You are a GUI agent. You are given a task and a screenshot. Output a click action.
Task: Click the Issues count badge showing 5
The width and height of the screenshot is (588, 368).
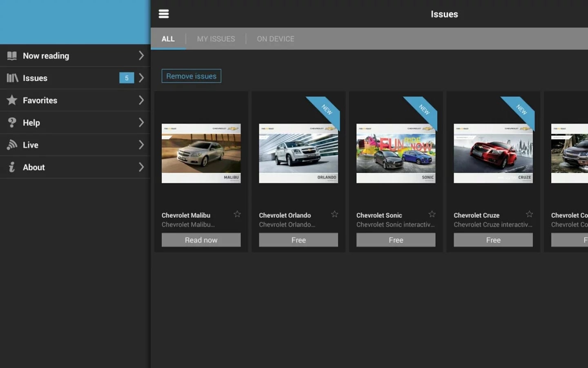point(127,78)
